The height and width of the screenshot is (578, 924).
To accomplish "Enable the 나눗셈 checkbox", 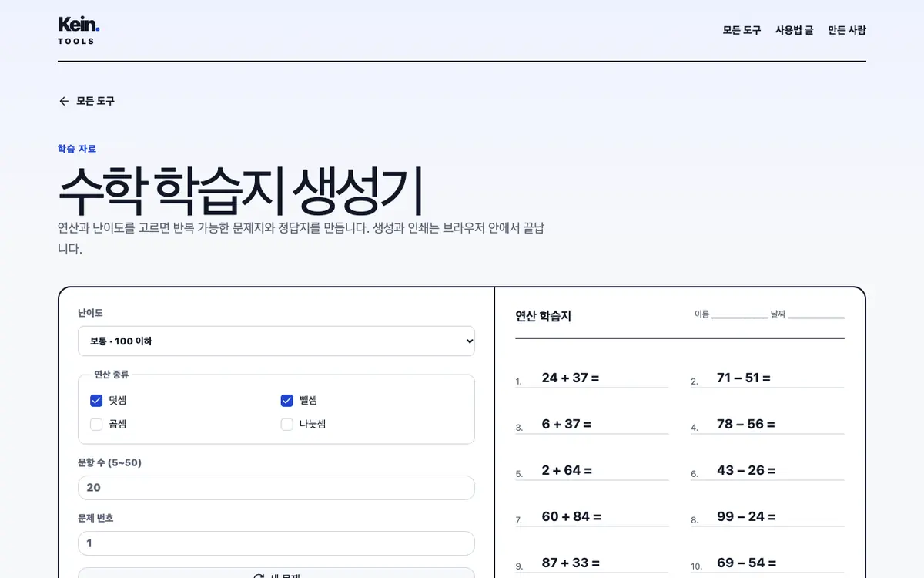I will pos(286,424).
